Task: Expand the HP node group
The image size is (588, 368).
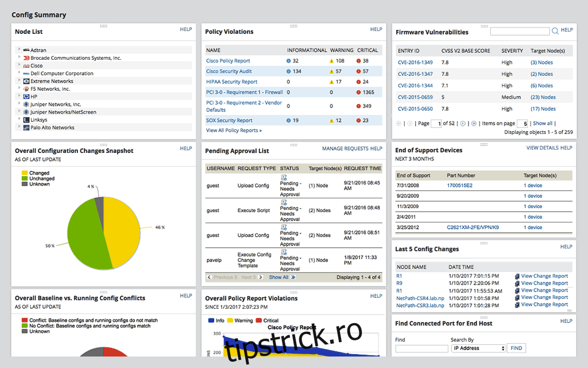Action: 19,96
